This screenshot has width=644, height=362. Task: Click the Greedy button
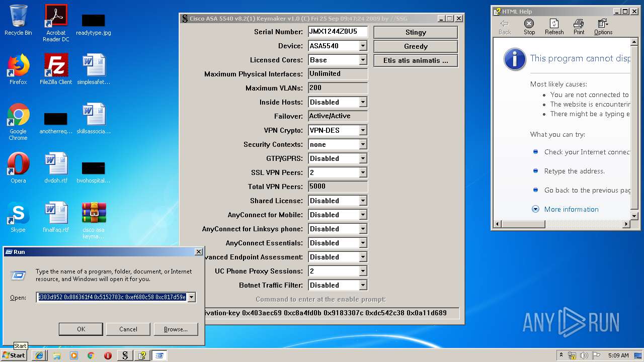point(416,46)
